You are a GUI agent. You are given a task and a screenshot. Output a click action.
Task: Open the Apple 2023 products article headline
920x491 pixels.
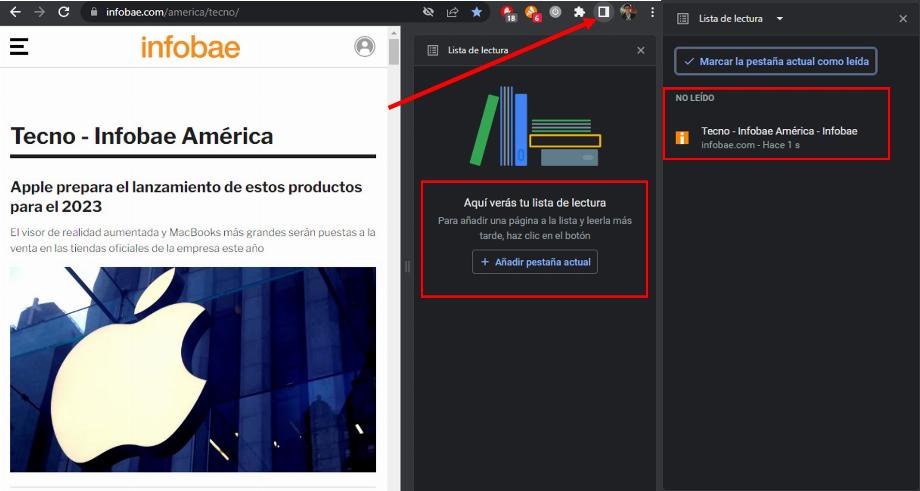coord(186,197)
